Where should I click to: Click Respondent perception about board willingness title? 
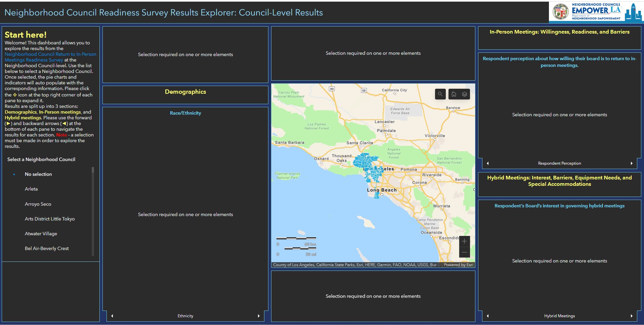[x=559, y=62]
